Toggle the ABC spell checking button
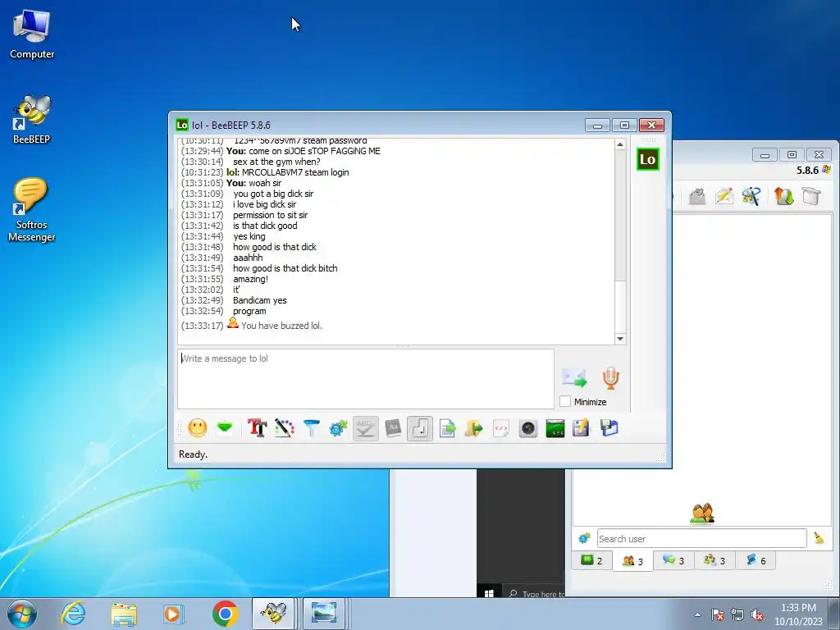Screen dimensions: 840x630 365,428
